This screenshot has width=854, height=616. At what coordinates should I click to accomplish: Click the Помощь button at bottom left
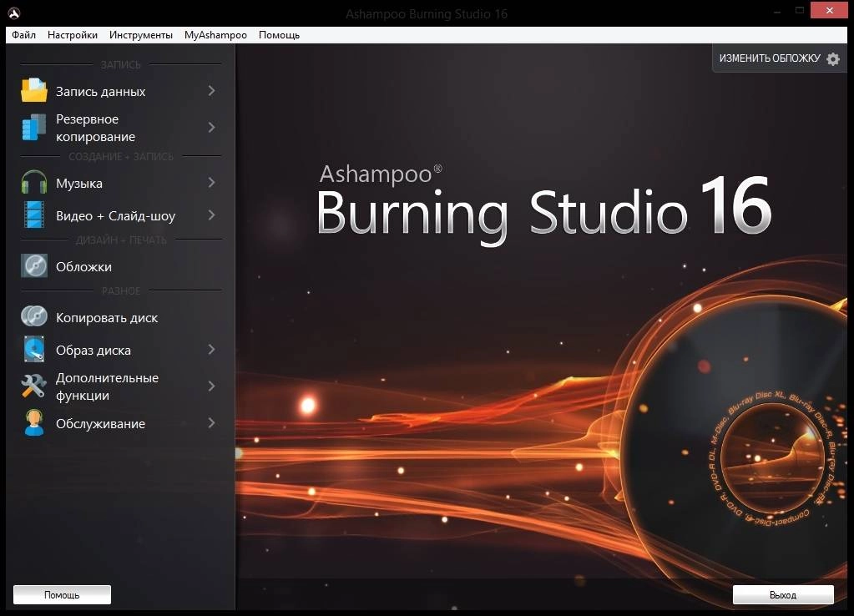pos(62,595)
